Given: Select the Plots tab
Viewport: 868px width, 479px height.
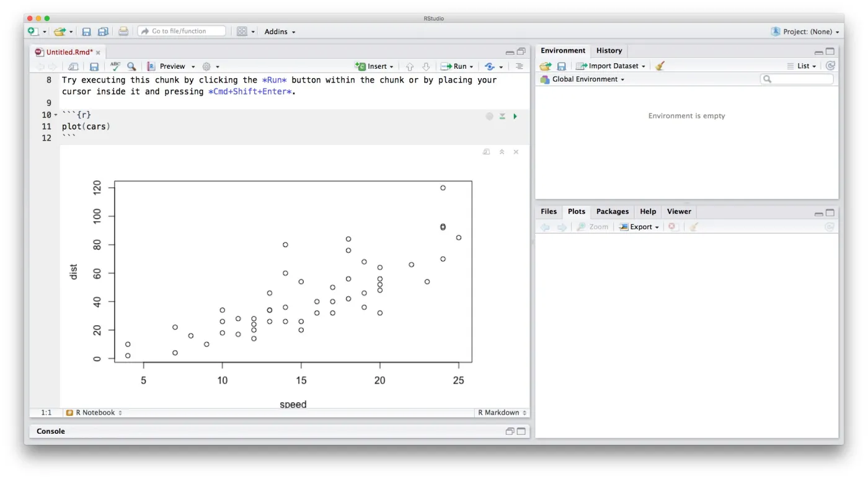Looking at the screenshot, I should pos(577,211).
